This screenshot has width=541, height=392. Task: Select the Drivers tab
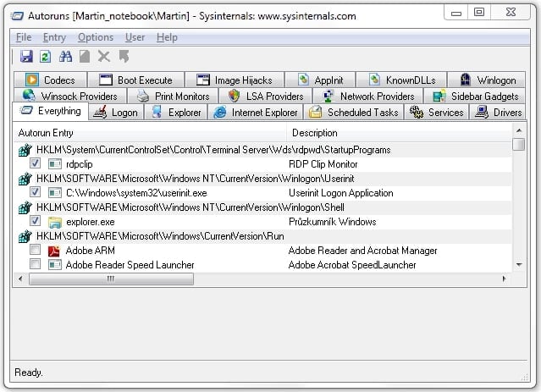(x=498, y=112)
